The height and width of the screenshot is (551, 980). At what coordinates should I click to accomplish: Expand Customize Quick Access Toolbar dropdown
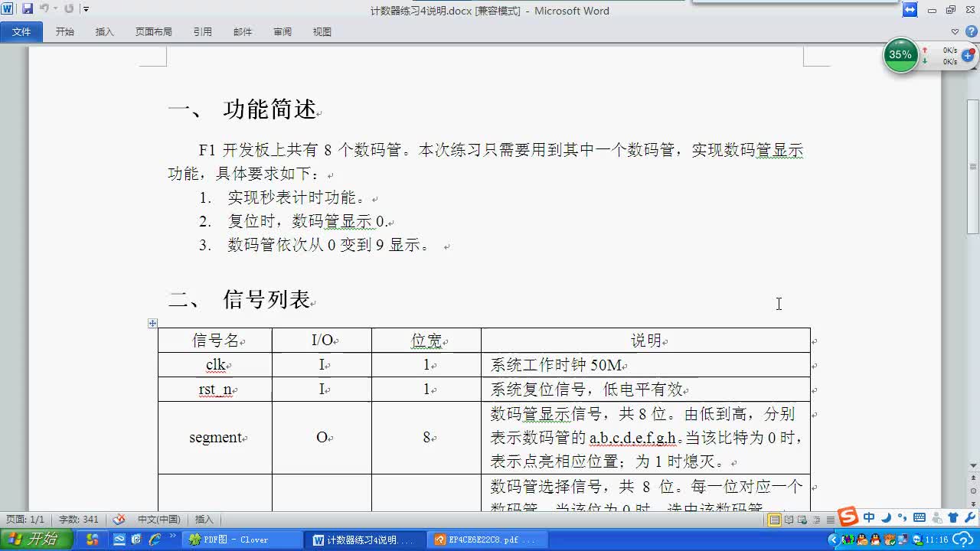tap(86, 9)
